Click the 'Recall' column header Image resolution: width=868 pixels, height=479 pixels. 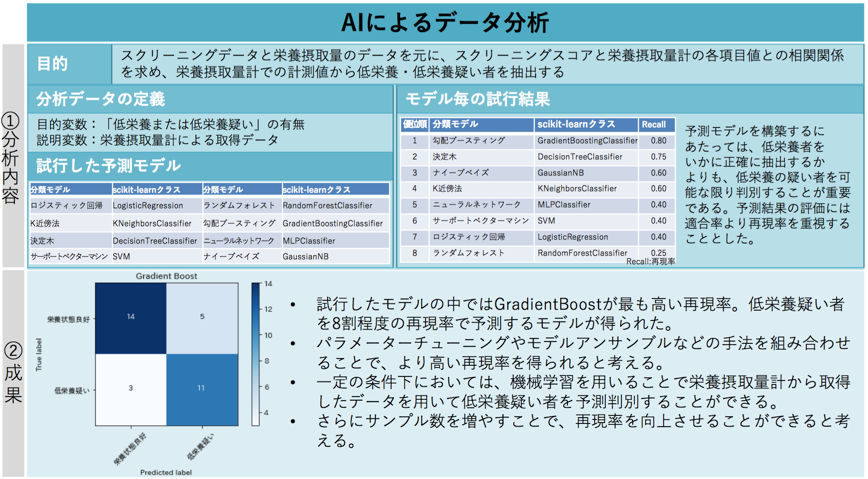pyautogui.click(x=654, y=124)
